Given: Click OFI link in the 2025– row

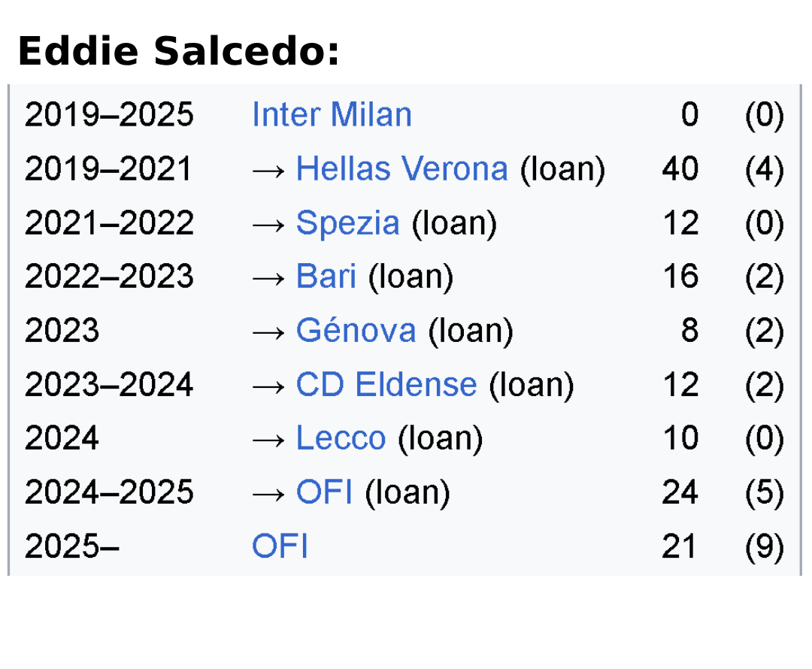Looking at the screenshot, I should (x=280, y=546).
